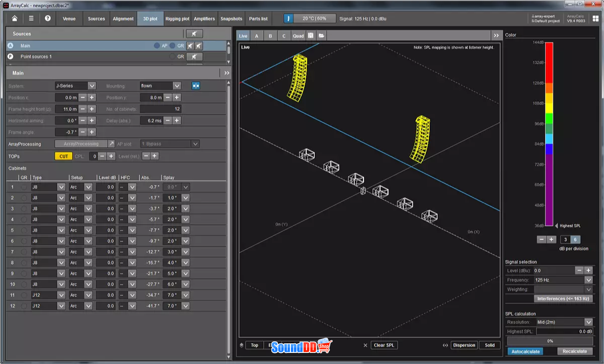Save the 3D plot snapshot
This screenshot has width=604, height=364.
(x=311, y=36)
